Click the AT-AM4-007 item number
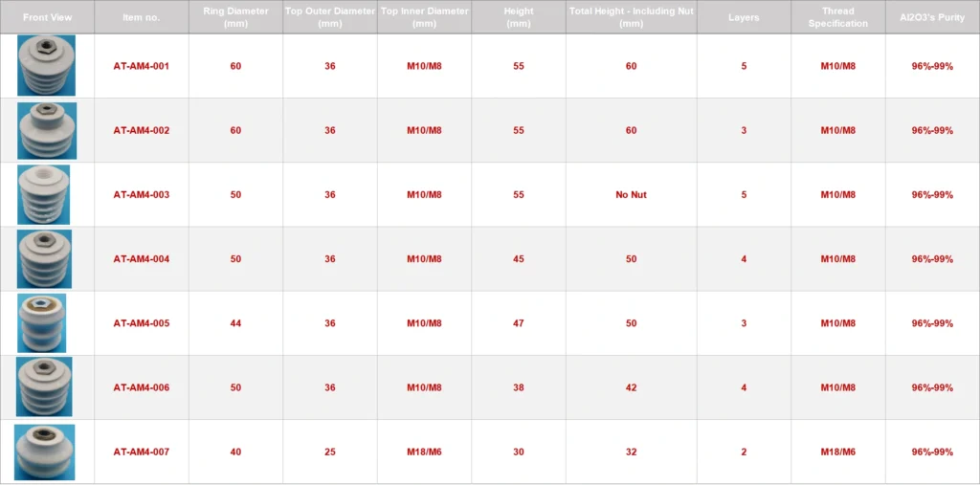This screenshot has width=980, height=485. tap(142, 452)
